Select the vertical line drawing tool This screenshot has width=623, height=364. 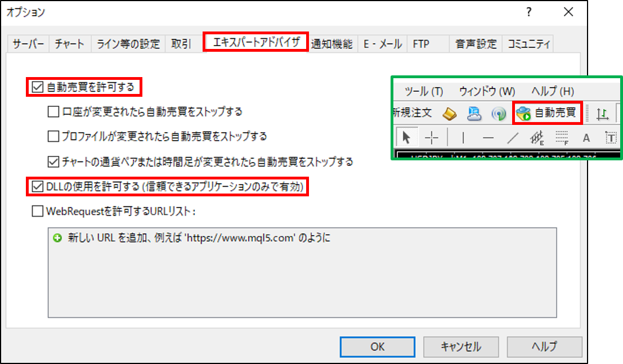(463, 138)
